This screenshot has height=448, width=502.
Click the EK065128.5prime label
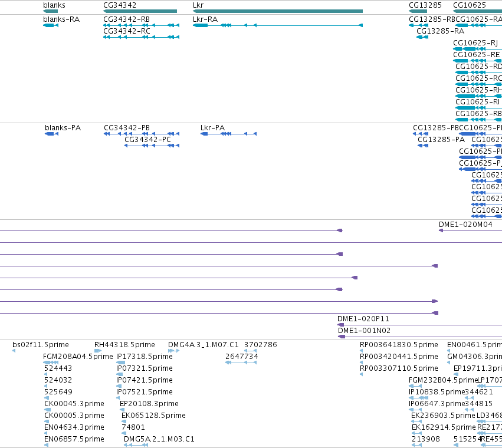click(x=154, y=416)
